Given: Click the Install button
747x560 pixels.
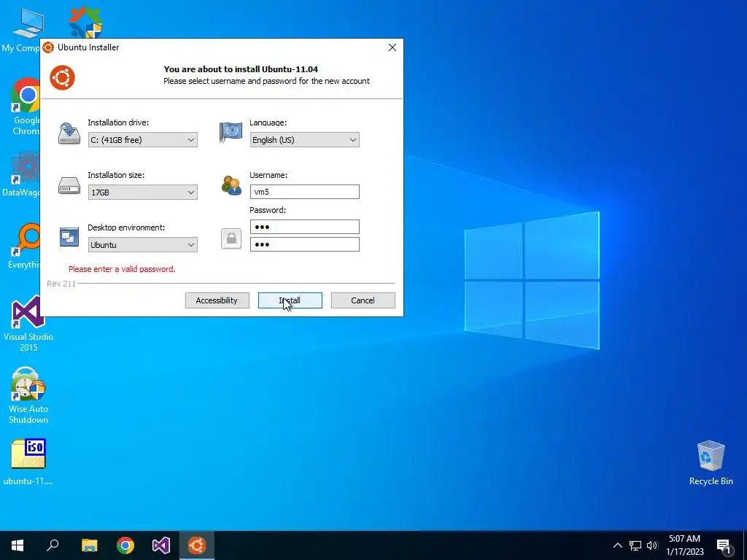Looking at the screenshot, I should (x=290, y=300).
